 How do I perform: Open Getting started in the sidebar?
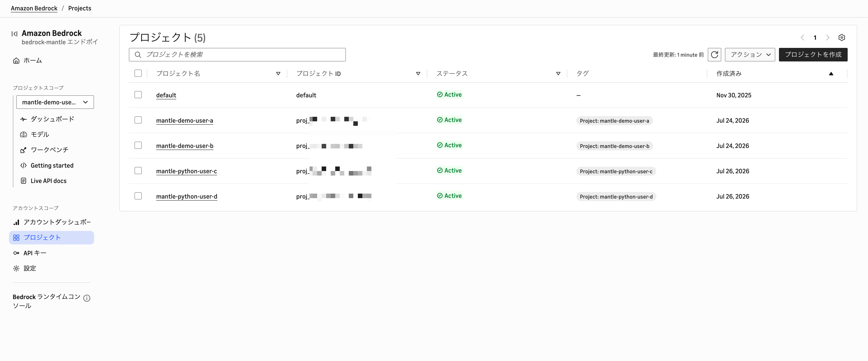pos(52,165)
